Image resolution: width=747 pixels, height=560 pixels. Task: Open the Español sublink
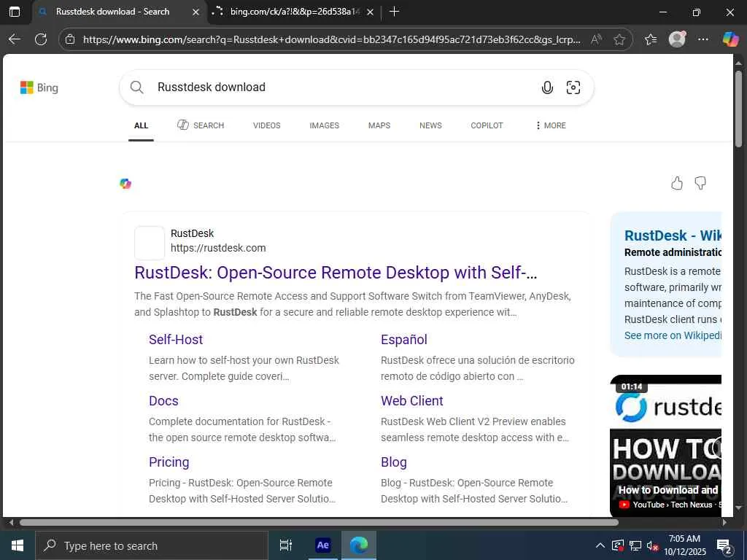click(404, 340)
